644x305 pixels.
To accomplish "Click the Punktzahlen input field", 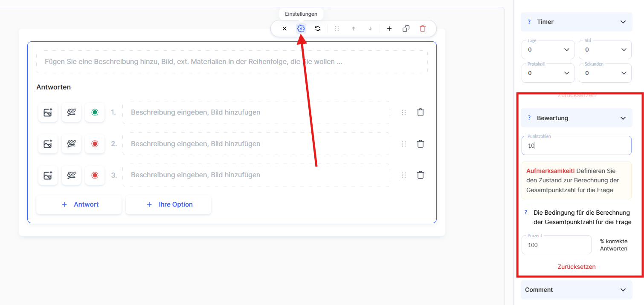I will [x=577, y=146].
